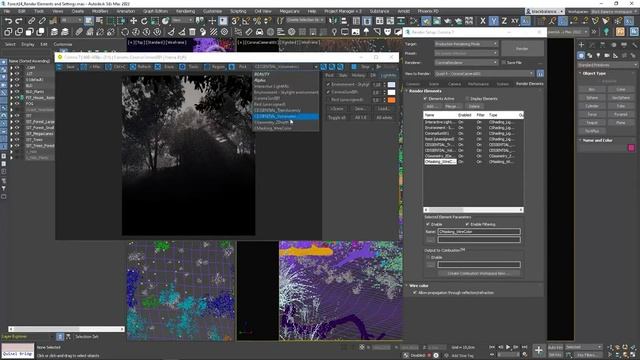Click the Region icon in Corona frame buffer
640x360 pixels.
coord(207,67)
